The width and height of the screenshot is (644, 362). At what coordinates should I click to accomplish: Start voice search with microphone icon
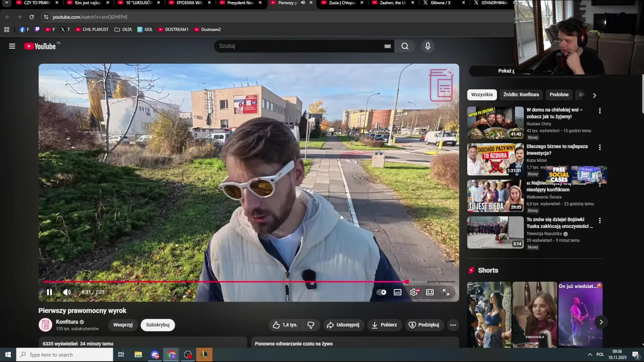point(428,46)
